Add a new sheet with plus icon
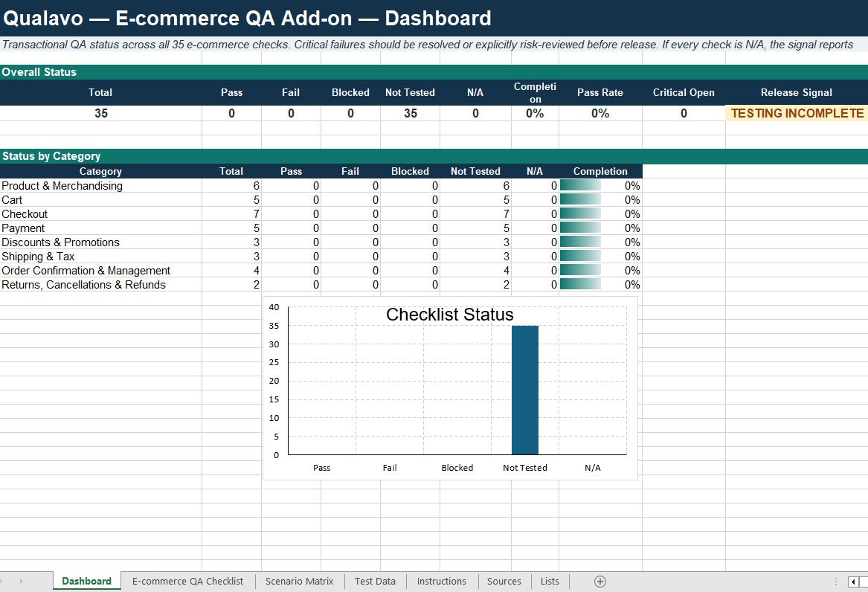 coord(600,582)
